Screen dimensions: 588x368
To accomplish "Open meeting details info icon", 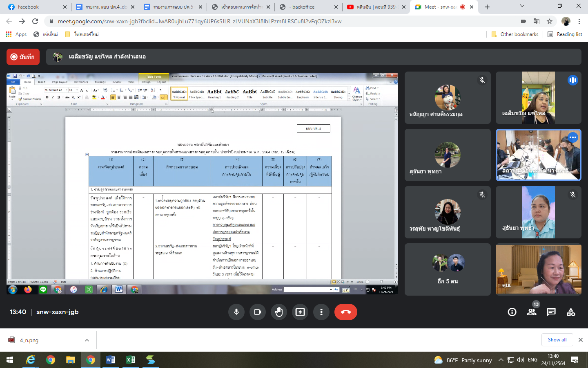I will [512, 312].
